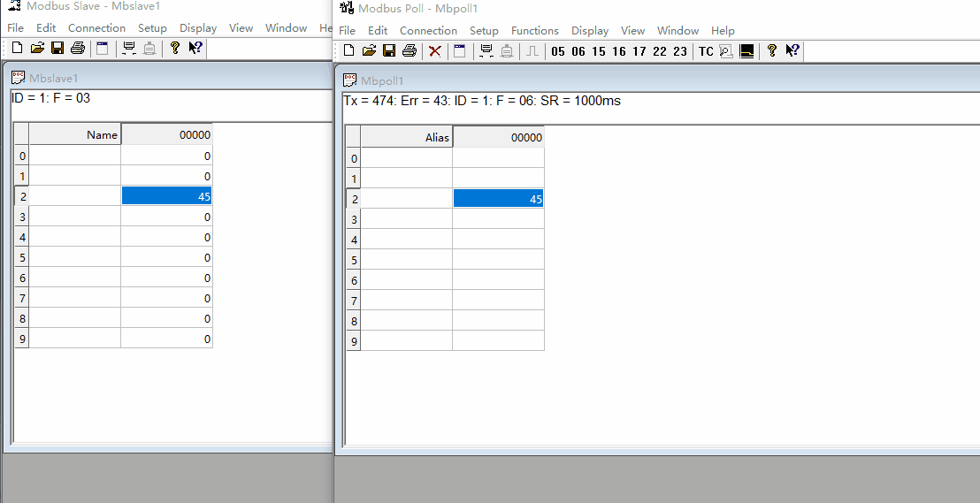Screen dimensions: 980x503
Task: Click the New document icon in Modbus Slave toolbar
Action: coord(16,48)
